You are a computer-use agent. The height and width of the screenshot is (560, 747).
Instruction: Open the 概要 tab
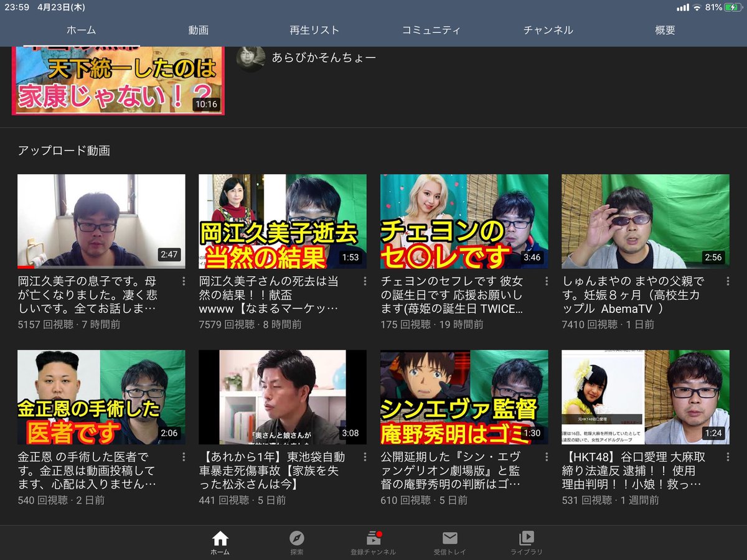(x=665, y=30)
